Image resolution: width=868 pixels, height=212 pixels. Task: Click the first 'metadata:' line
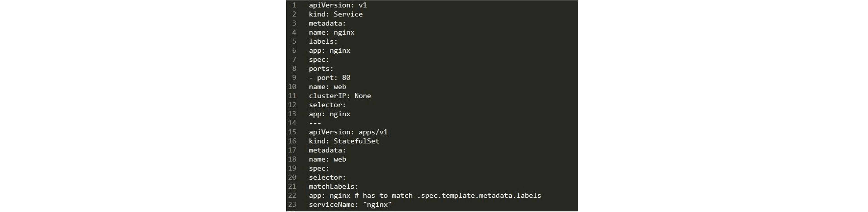tap(327, 23)
